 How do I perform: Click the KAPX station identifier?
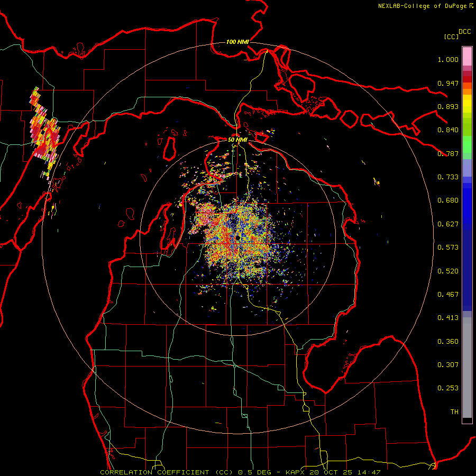click(x=296, y=472)
